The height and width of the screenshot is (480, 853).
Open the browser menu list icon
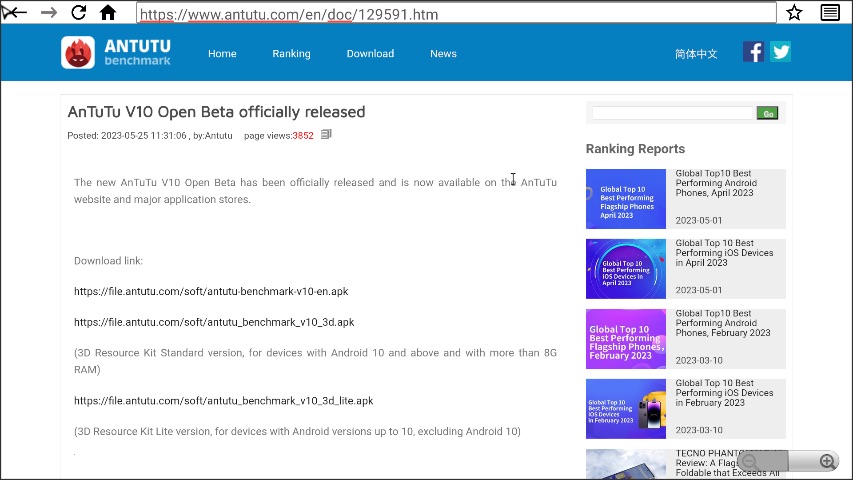(830, 12)
